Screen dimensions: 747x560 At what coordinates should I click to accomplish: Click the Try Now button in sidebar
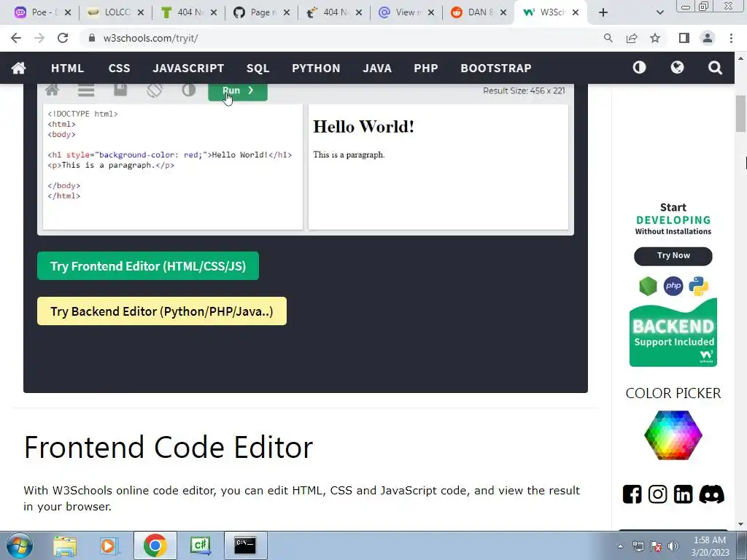(x=673, y=256)
